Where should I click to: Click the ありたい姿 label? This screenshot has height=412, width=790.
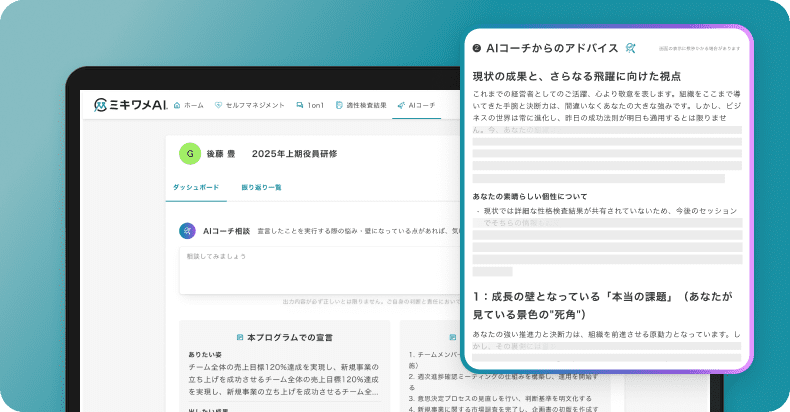(x=205, y=355)
